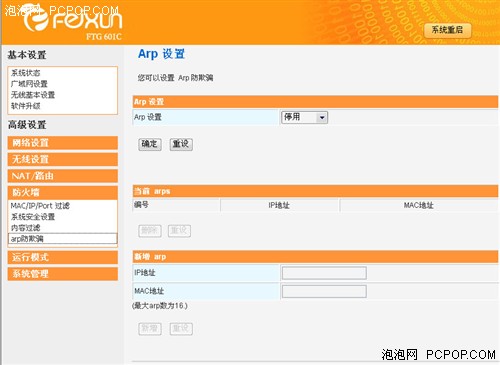Click the 最大arp数为16 note
500x365 pixels.
[x=160, y=305]
